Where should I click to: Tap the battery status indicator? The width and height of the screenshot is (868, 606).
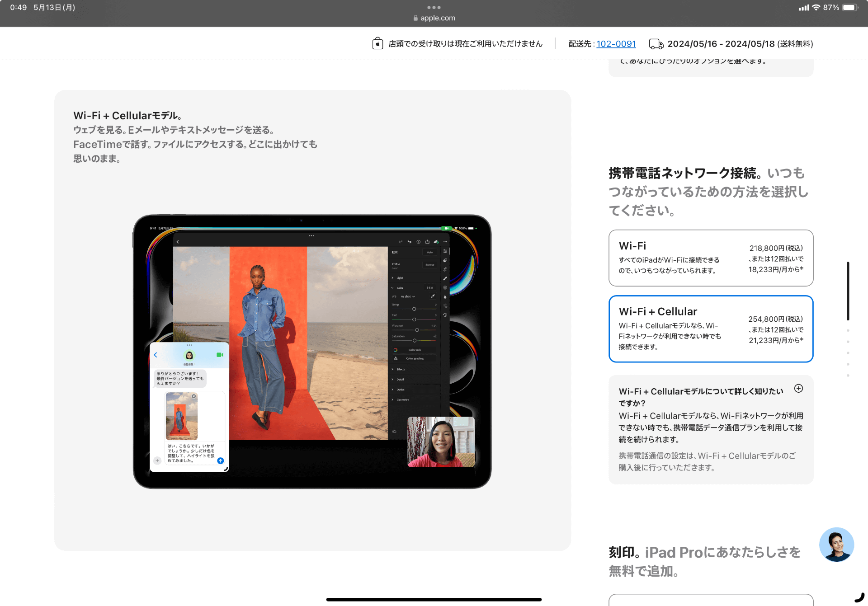(850, 7)
